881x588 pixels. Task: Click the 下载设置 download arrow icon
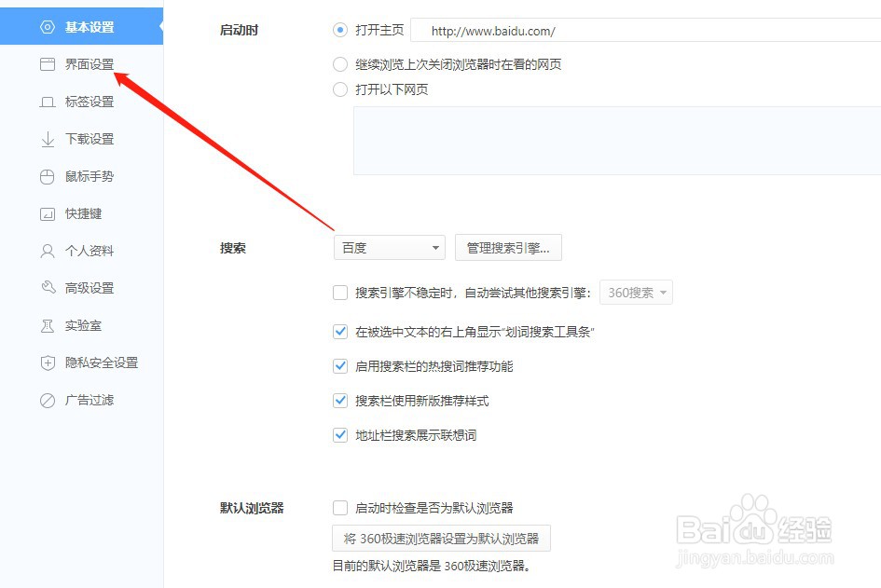48,139
